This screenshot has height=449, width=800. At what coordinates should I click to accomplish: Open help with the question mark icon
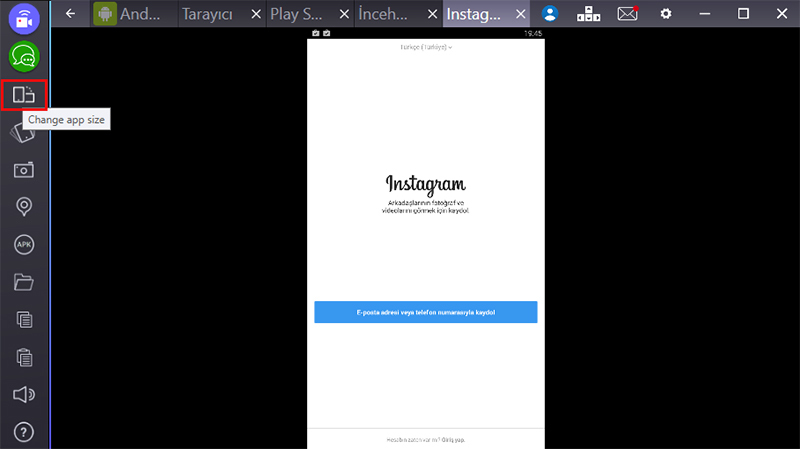pos(24,432)
